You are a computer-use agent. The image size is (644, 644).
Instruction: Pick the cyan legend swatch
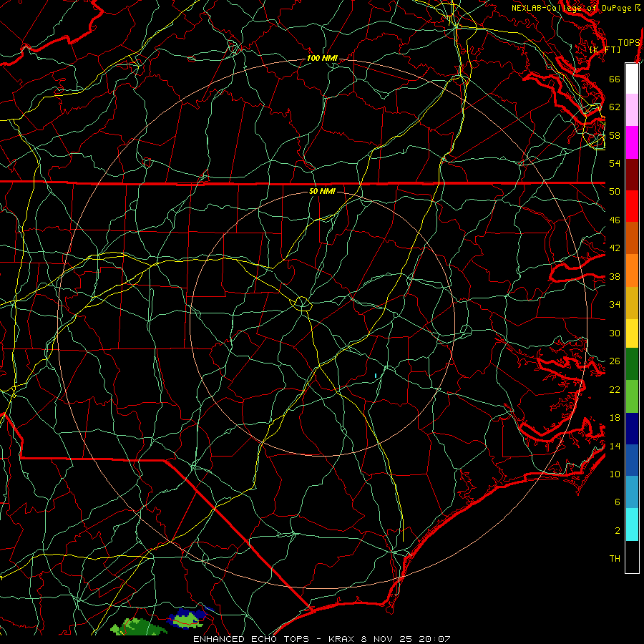point(632,525)
